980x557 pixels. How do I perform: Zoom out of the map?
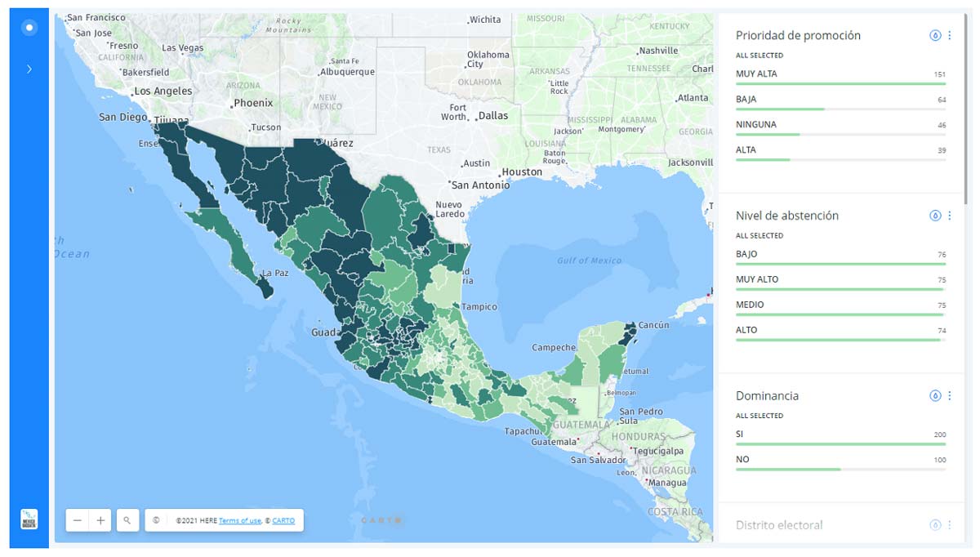pos(78,520)
